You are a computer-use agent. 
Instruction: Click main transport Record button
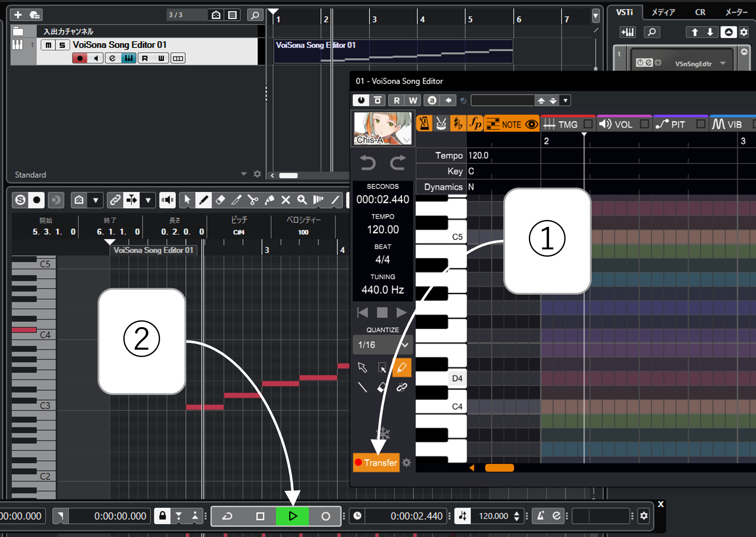[x=326, y=516]
